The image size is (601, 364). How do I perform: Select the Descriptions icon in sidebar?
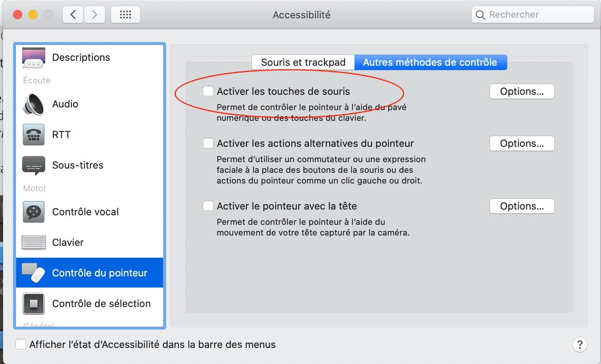[x=34, y=58]
